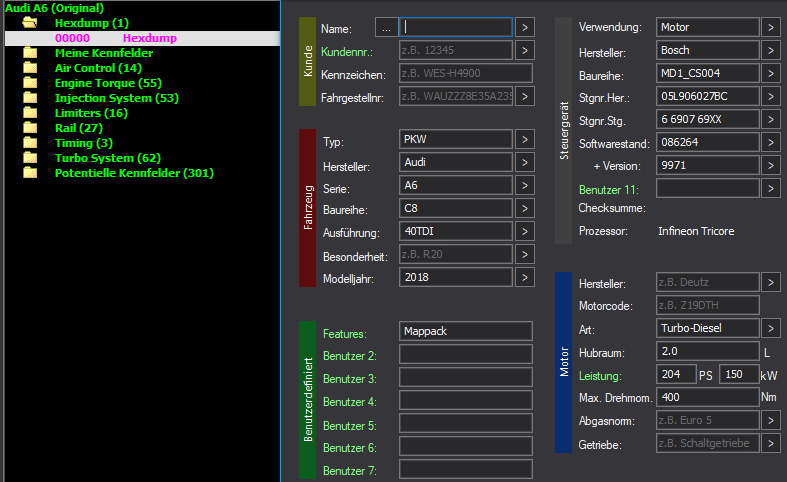Click into the Motorcode field
This screenshot has width=787, height=482.
tap(708, 305)
